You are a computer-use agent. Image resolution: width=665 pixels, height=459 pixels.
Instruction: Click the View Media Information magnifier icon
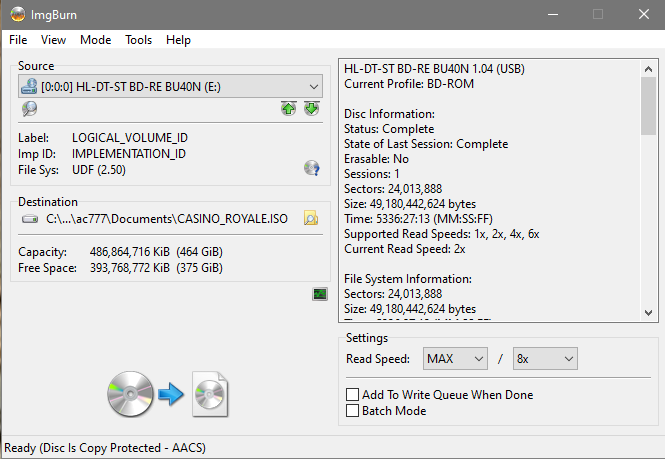coord(29,109)
